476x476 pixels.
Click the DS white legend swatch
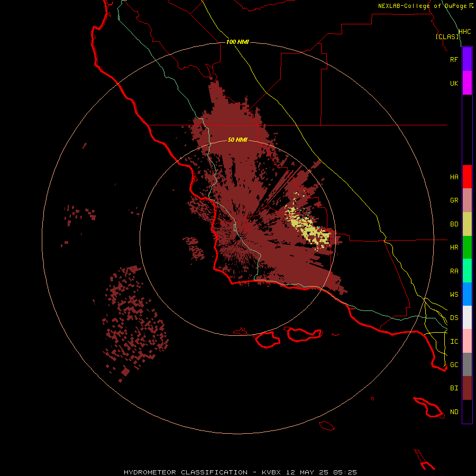pos(467,317)
